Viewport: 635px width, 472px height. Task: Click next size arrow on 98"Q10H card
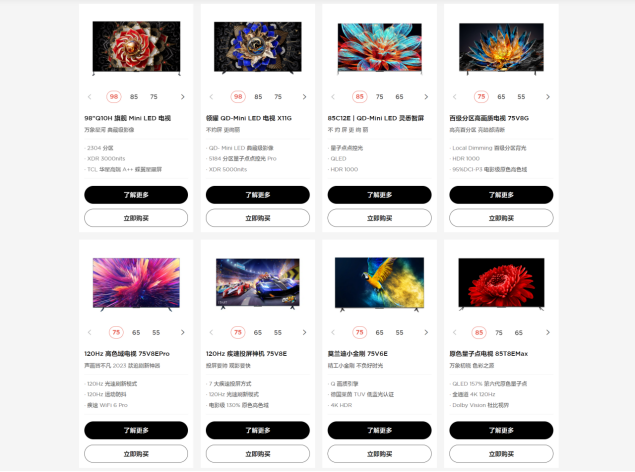click(x=183, y=97)
